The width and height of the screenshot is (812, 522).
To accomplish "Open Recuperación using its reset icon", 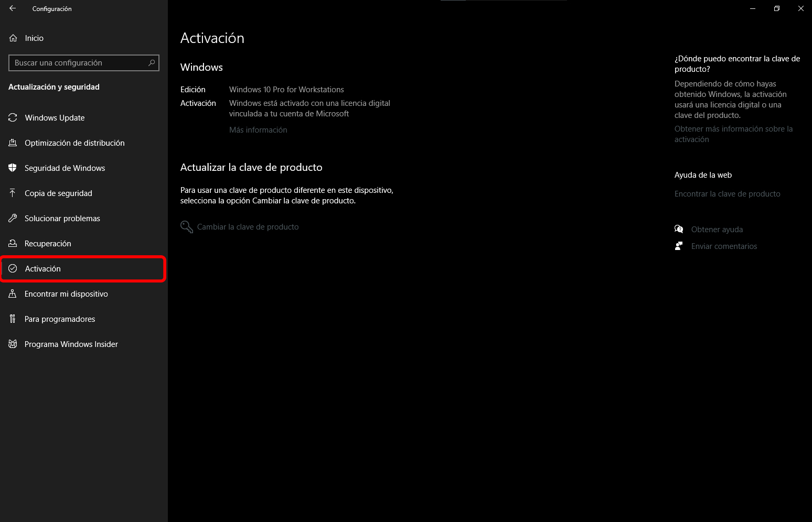I will pyautogui.click(x=13, y=243).
